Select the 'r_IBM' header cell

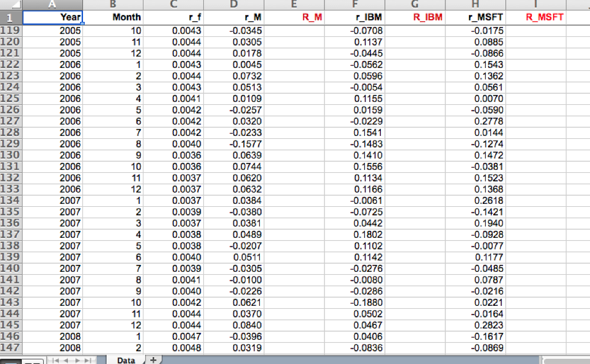pos(355,17)
